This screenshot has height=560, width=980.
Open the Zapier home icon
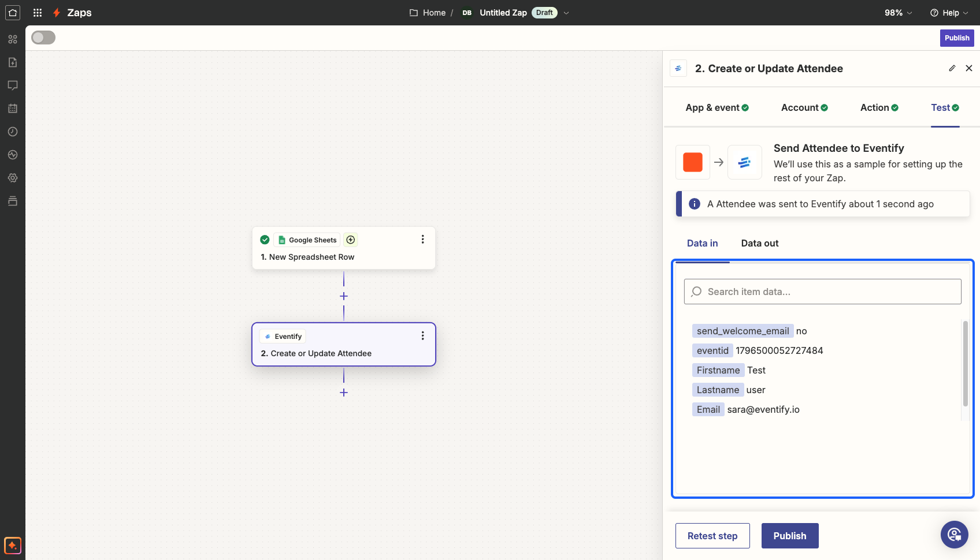click(x=13, y=13)
